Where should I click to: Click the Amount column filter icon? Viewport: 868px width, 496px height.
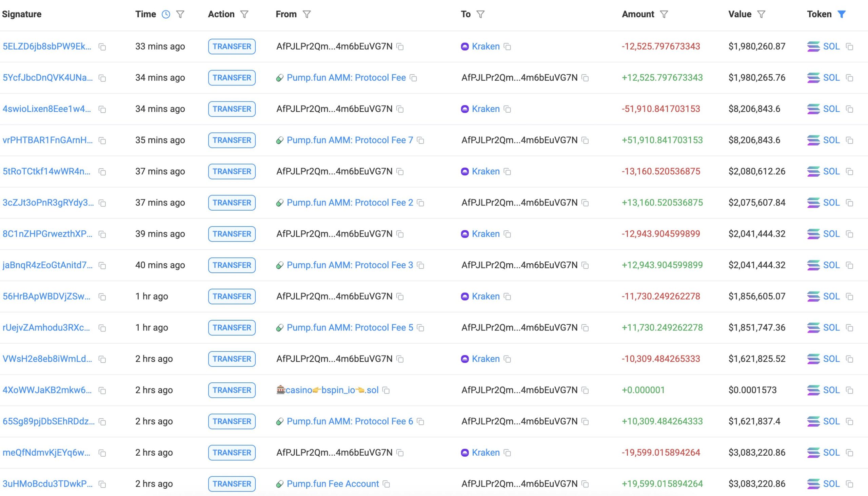click(x=664, y=14)
